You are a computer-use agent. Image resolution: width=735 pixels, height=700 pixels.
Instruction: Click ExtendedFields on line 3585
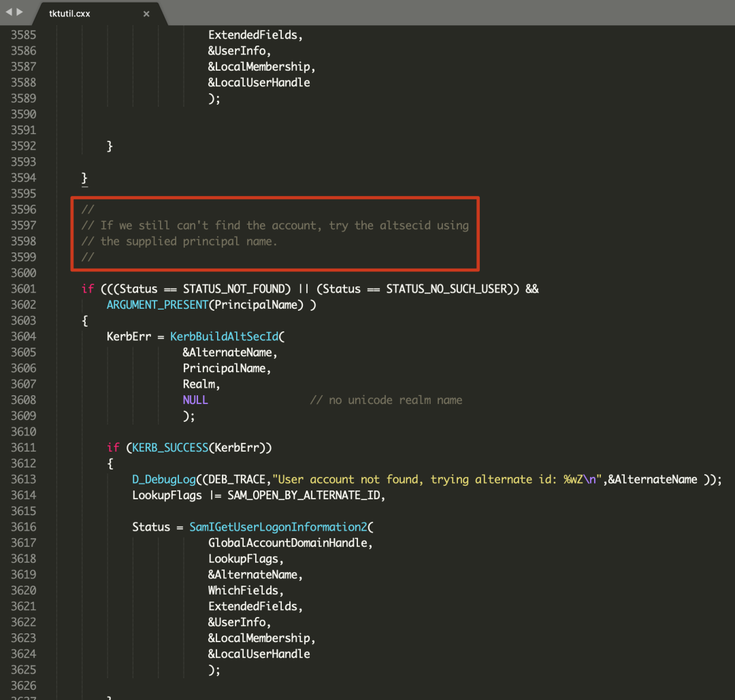[x=252, y=35]
